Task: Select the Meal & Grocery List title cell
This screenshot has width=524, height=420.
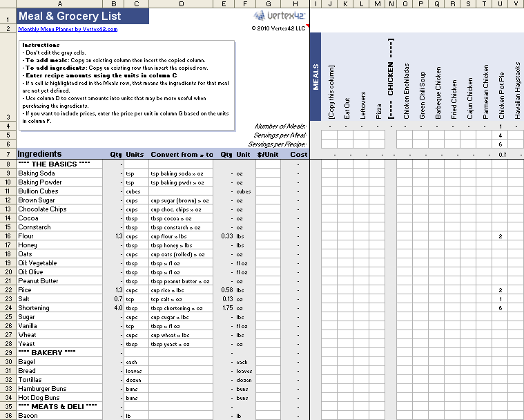Action: click(x=69, y=16)
